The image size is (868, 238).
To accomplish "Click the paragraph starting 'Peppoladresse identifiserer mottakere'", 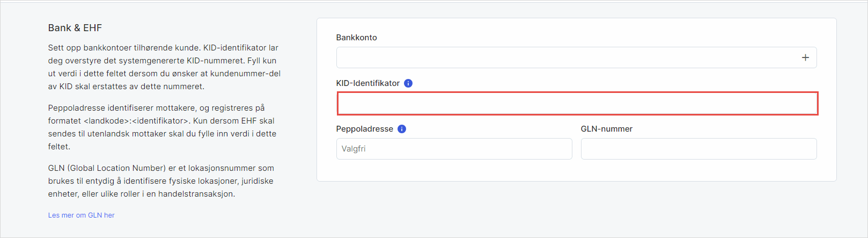I will (161, 127).
